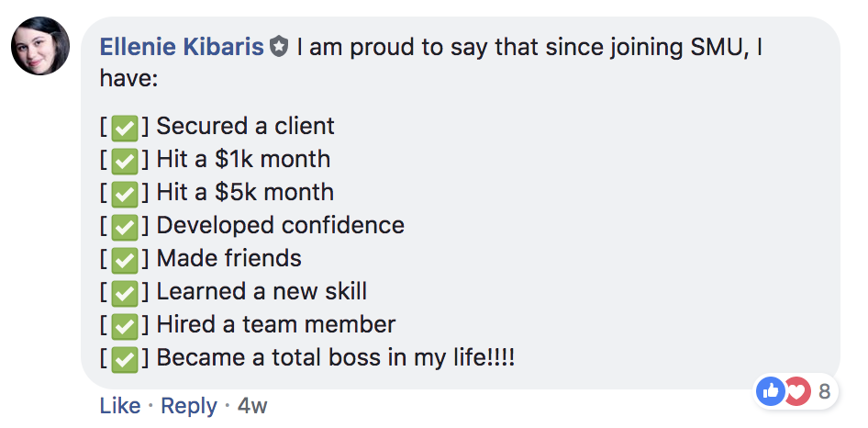Click Ellenie Kibaris profile picture

point(40,47)
